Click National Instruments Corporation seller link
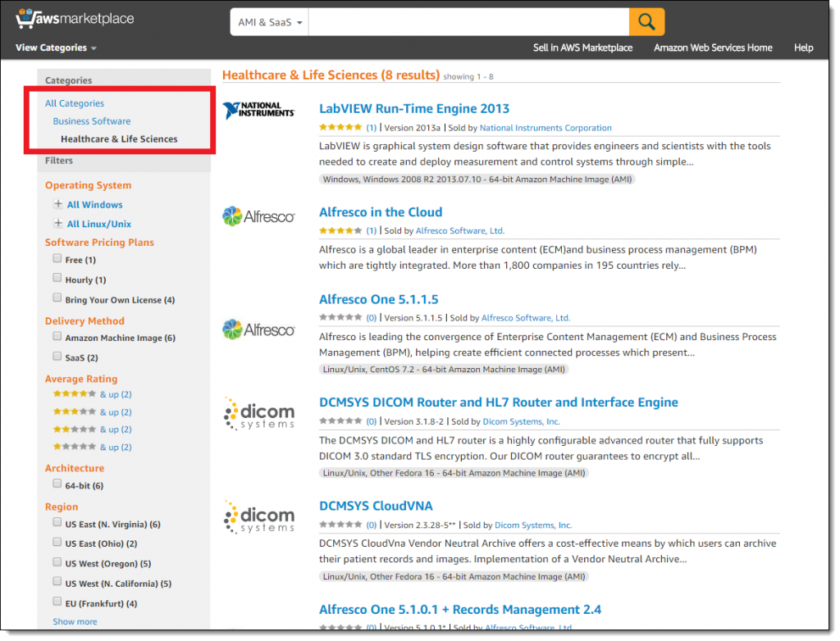Image resolution: width=840 pixels, height=641 pixels. [546, 128]
